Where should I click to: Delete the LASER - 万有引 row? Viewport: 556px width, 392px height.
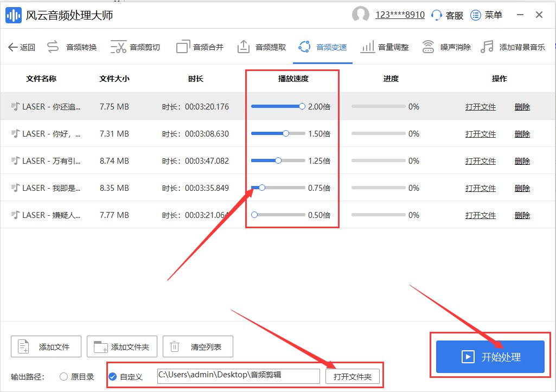point(522,161)
